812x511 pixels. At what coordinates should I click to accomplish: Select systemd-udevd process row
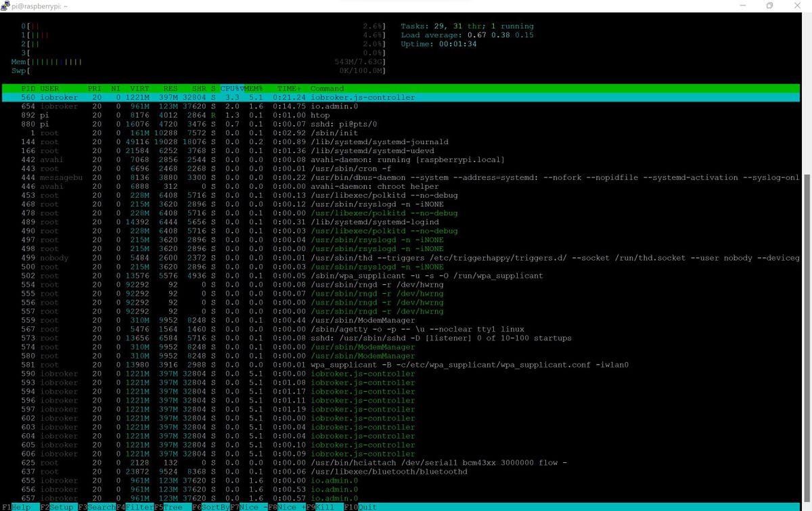point(402,151)
